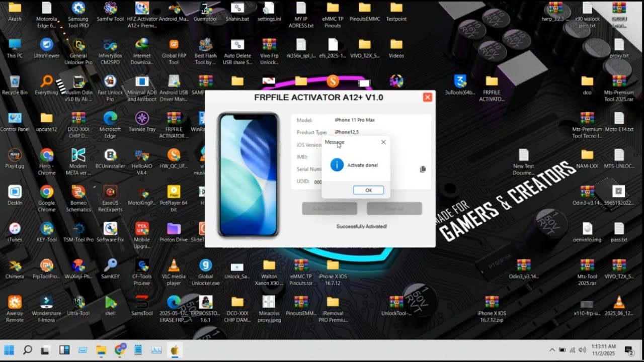Viewport: 644px width, 362px height.
Task: Open the Windows Start menu
Action: pyautogui.click(x=9, y=350)
